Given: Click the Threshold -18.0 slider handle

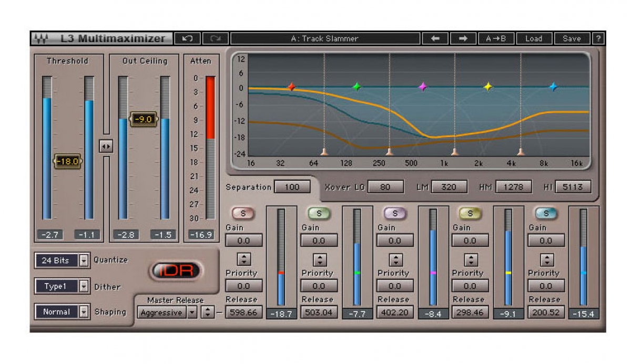Looking at the screenshot, I should click(x=68, y=161).
